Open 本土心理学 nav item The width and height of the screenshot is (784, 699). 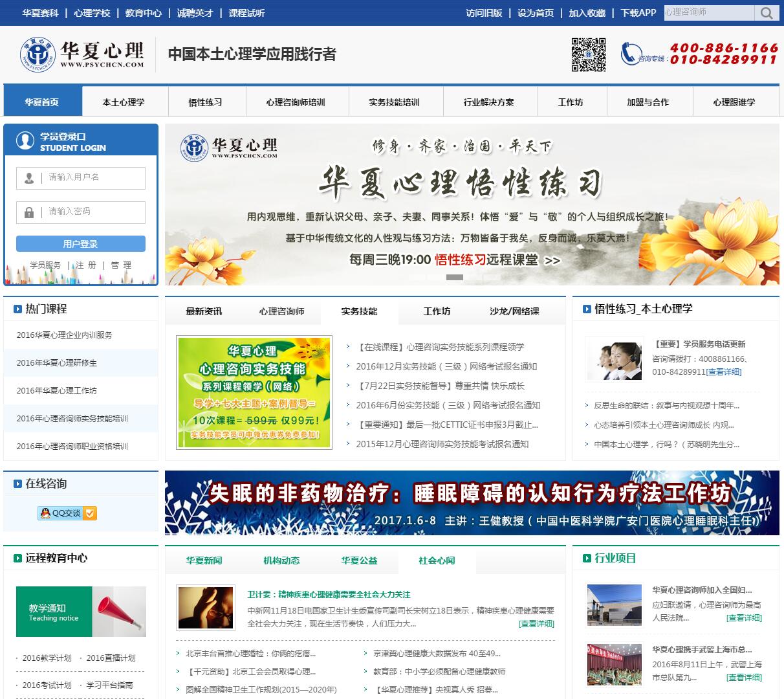(x=124, y=102)
